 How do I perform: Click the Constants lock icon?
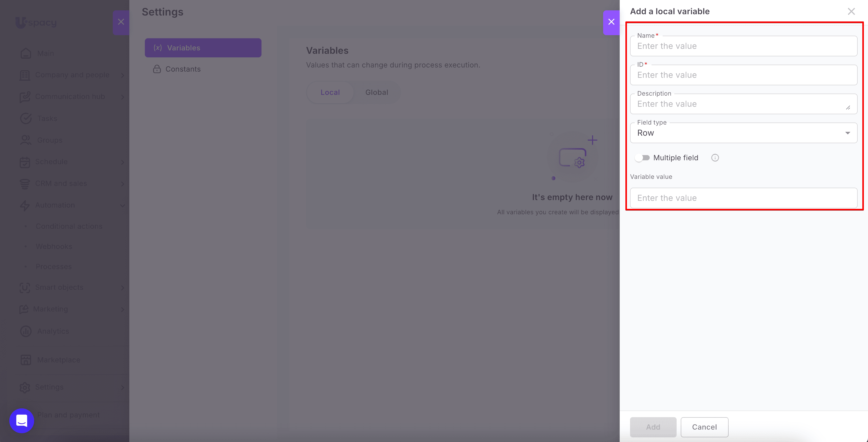[x=157, y=69]
